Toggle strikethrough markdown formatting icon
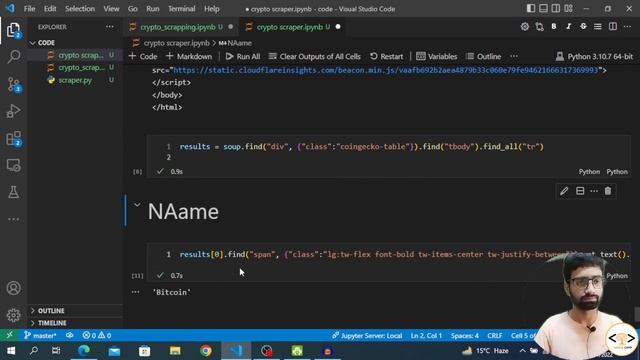 tap(583, 27)
